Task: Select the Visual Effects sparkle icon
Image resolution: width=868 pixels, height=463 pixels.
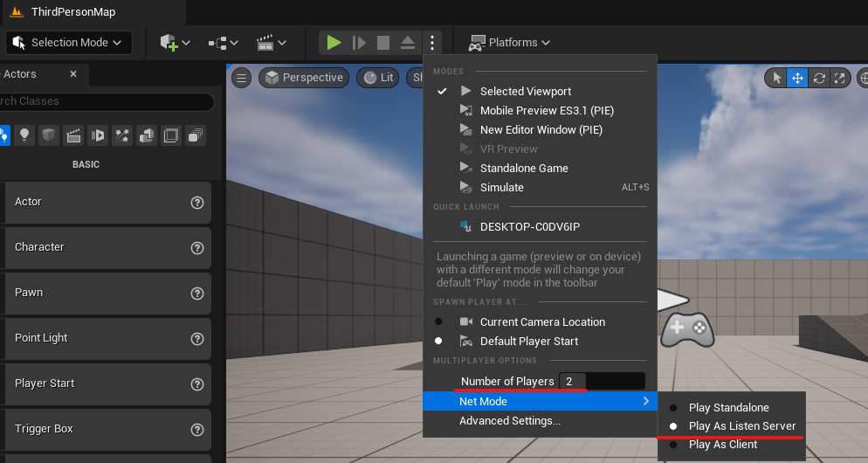Action: coord(121,135)
